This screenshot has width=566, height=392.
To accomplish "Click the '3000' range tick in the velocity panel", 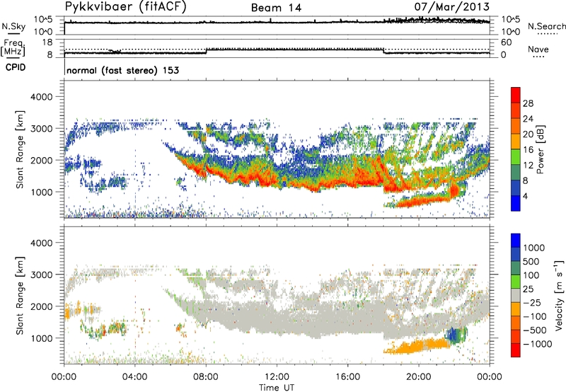I will tap(41, 275).
